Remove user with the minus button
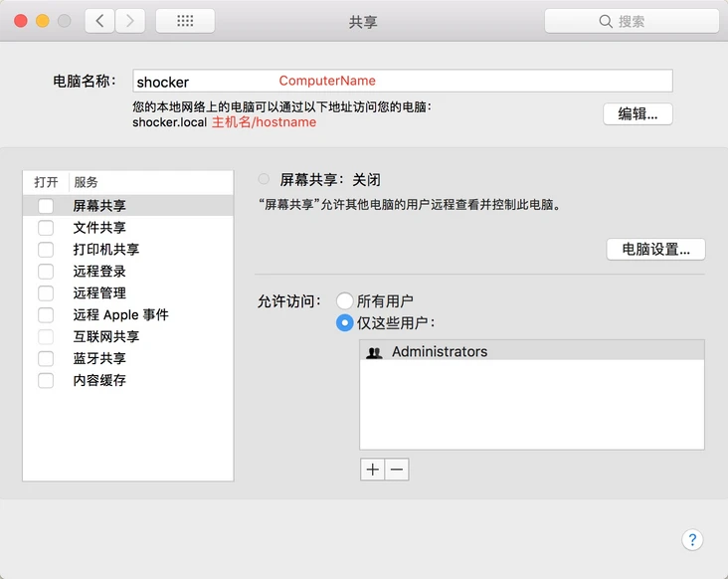Image resolution: width=728 pixels, height=579 pixels. point(397,470)
